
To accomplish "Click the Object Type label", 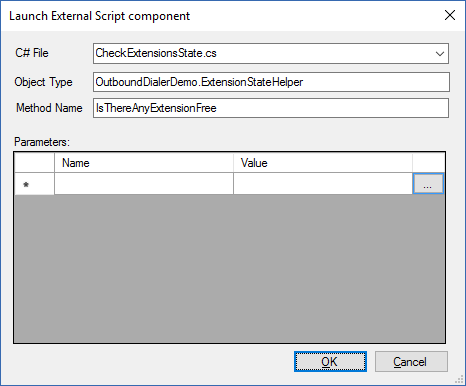I will [43, 82].
